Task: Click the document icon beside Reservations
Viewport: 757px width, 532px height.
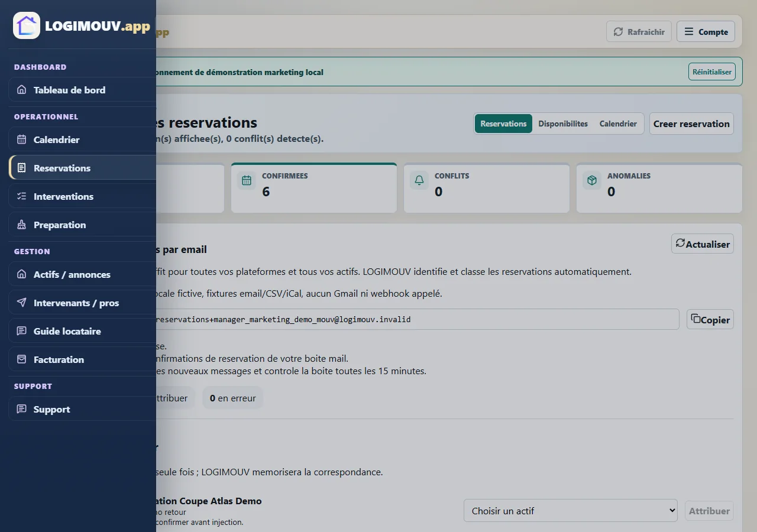Action: pos(22,168)
